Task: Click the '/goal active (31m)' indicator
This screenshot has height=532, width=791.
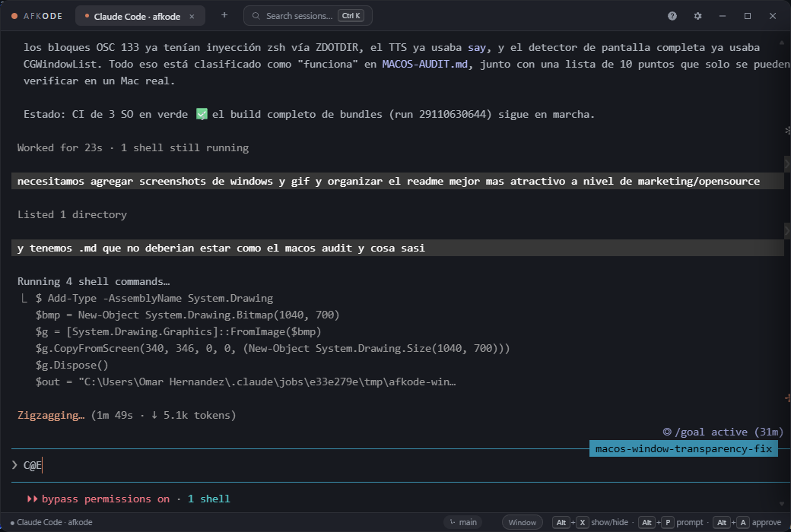Action: tap(723, 432)
